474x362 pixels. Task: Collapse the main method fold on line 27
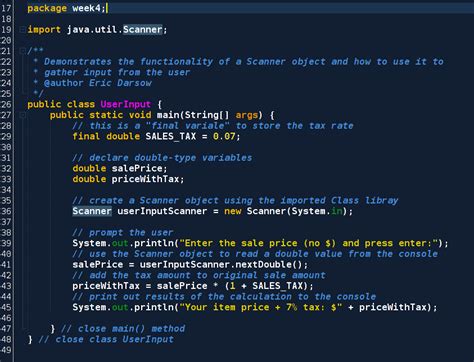[x=22, y=115]
